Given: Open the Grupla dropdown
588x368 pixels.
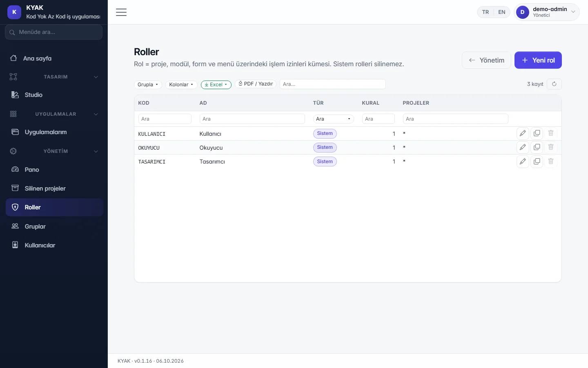Looking at the screenshot, I should [x=148, y=85].
